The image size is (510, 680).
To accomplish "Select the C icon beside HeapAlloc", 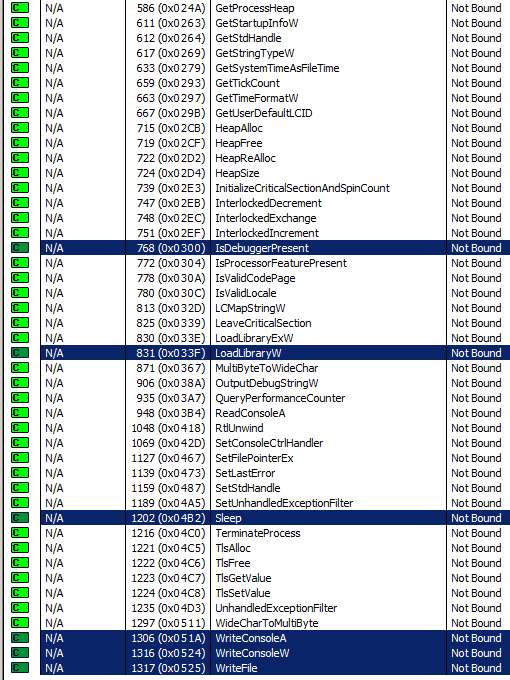I will (20, 128).
